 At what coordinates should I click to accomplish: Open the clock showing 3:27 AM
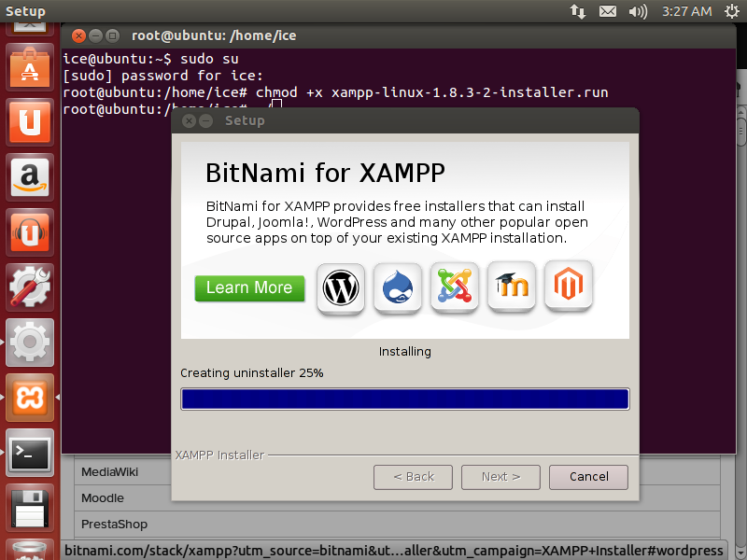(x=686, y=11)
